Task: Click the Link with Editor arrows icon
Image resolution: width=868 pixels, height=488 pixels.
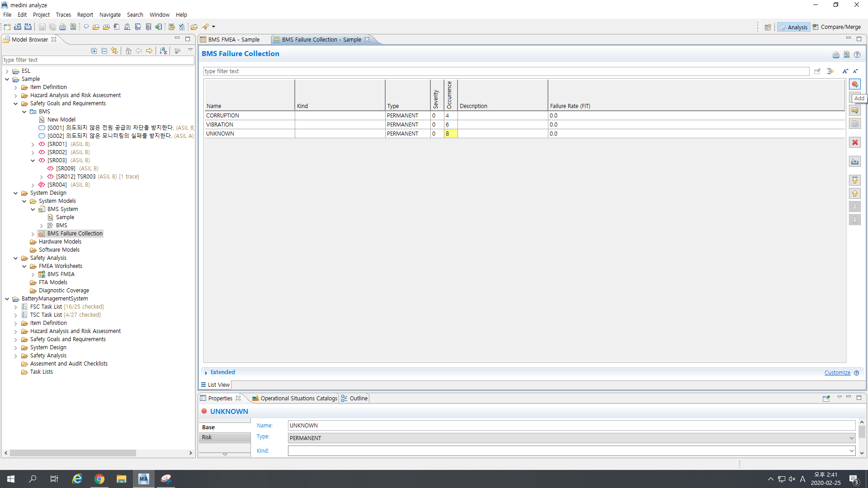Action: pos(114,51)
